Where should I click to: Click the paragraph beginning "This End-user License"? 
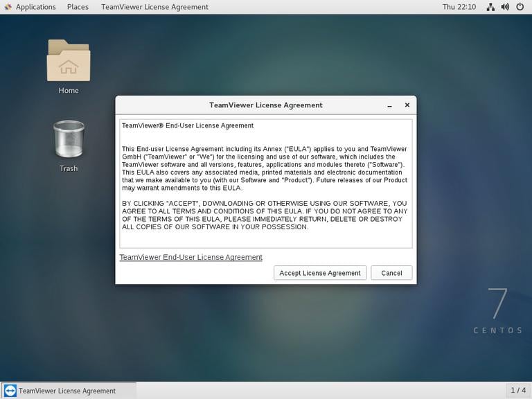[265, 168]
